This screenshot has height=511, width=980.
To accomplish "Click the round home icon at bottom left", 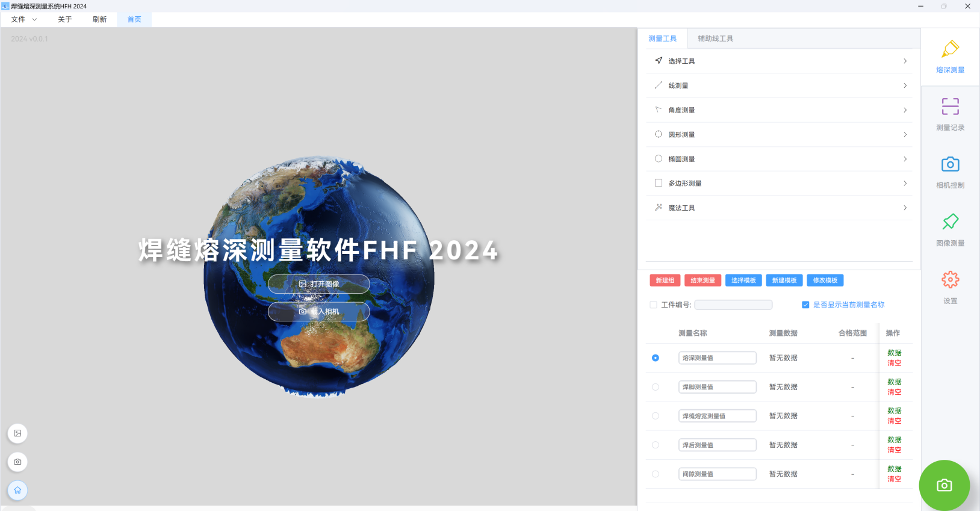I will 17,490.
